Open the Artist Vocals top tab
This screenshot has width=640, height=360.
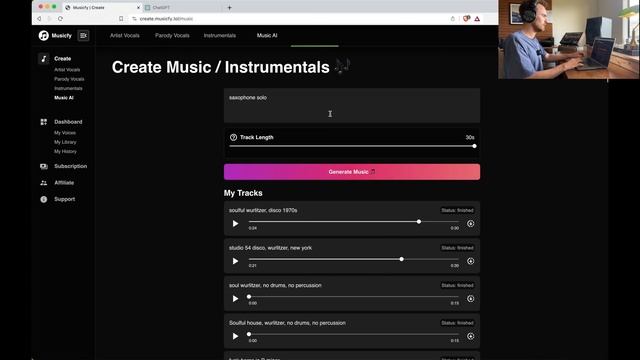tap(124, 36)
